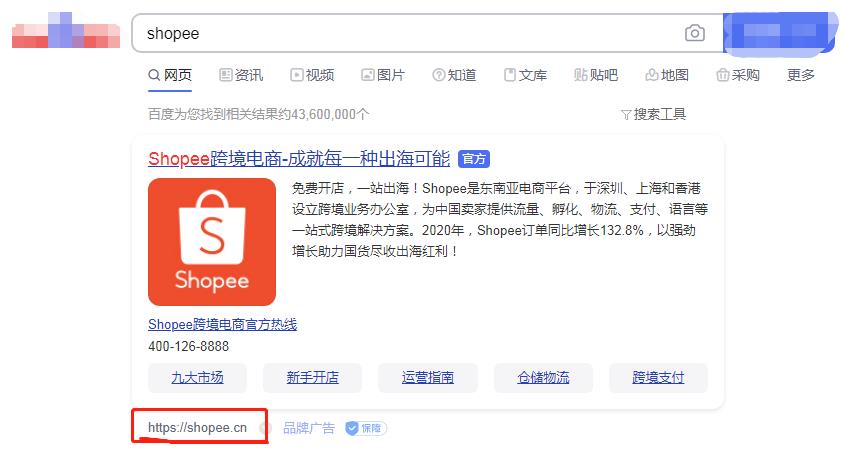This screenshot has width=844, height=452.
Task: Go to the 知道 tab
Action: 454,75
